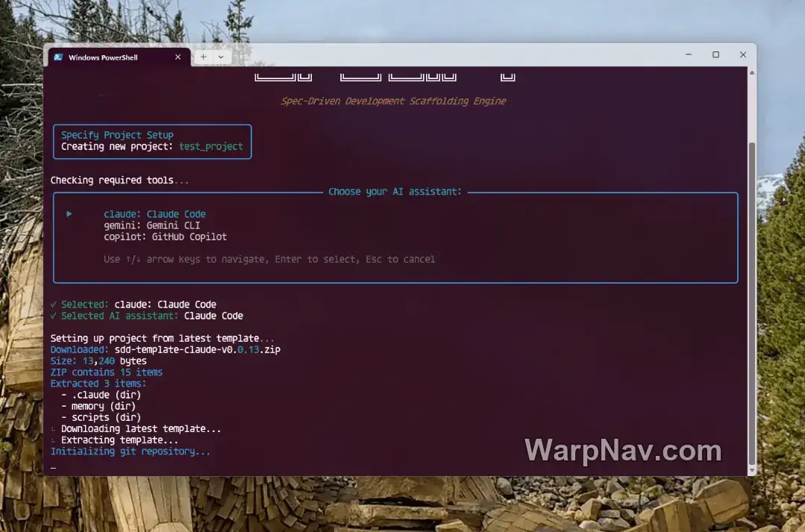Click the PowerShell icon on the tab

[58, 57]
